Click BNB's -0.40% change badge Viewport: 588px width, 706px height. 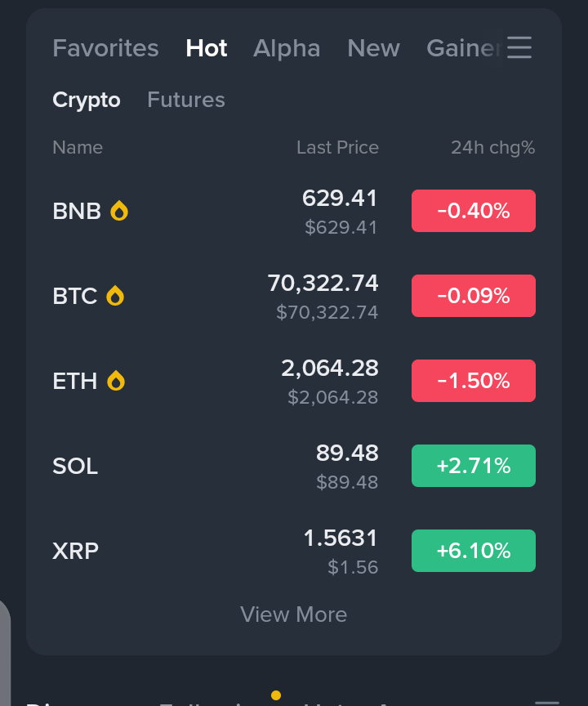point(474,211)
